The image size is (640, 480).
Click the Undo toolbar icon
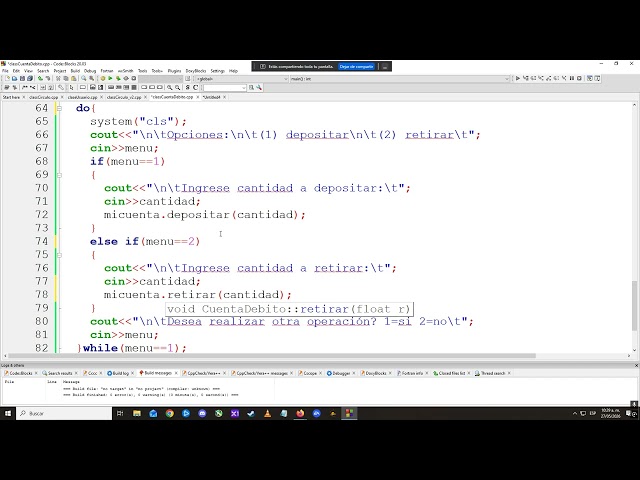(x=40, y=78)
